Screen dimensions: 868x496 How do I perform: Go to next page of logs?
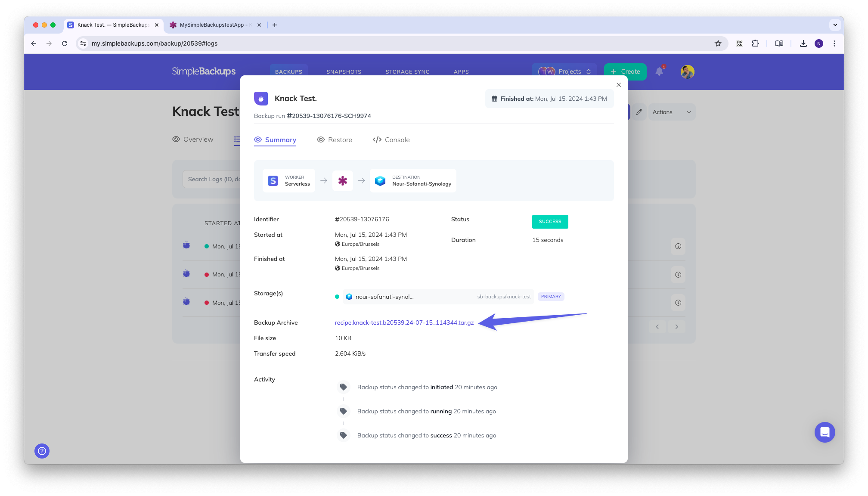coord(677,327)
